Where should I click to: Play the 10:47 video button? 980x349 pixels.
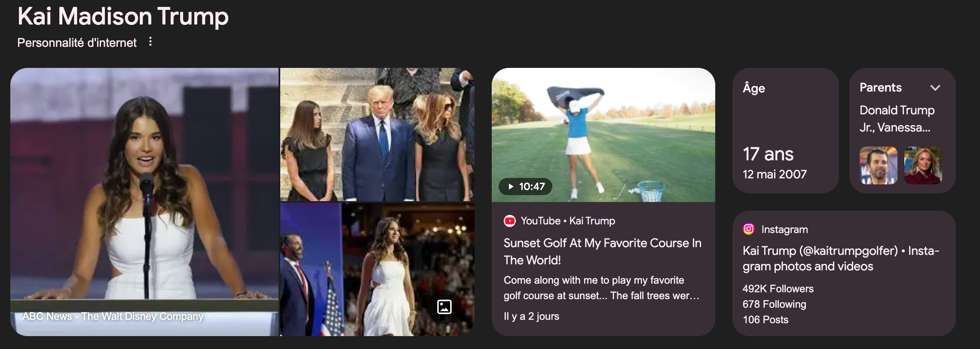click(x=525, y=187)
